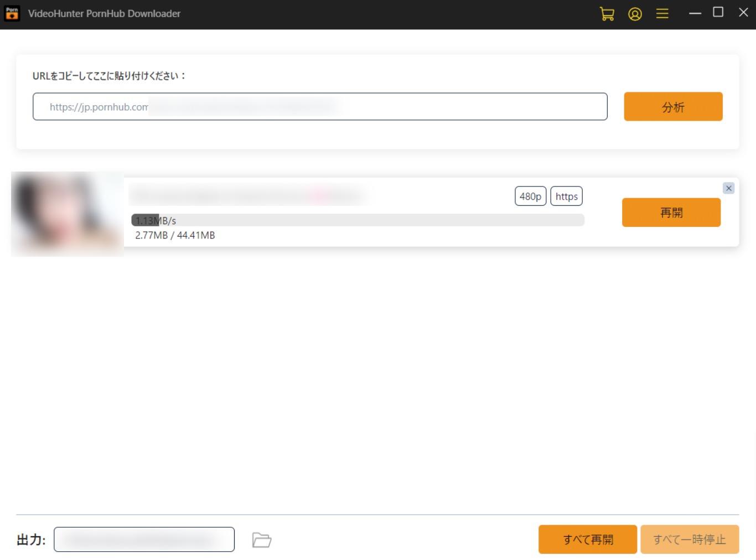Maximize the application window
Viewport: 756px width, 560px height.
coord(718,12)
